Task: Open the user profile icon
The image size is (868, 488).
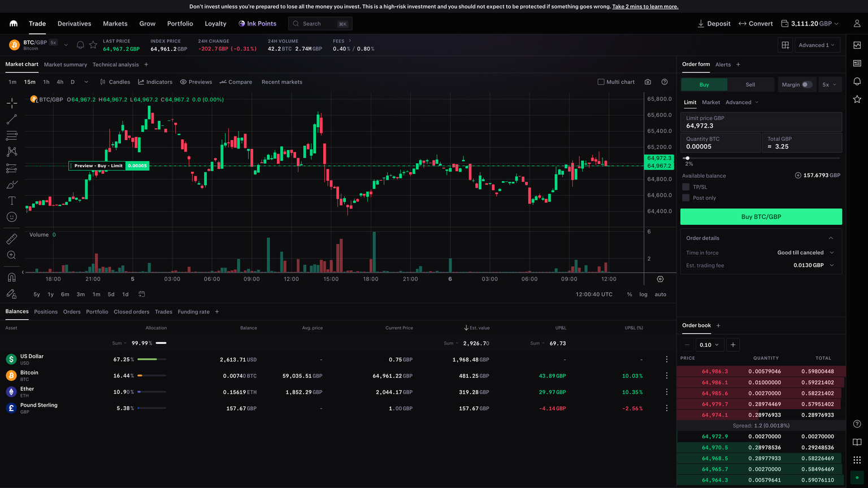Action: (x=857, y=24)
